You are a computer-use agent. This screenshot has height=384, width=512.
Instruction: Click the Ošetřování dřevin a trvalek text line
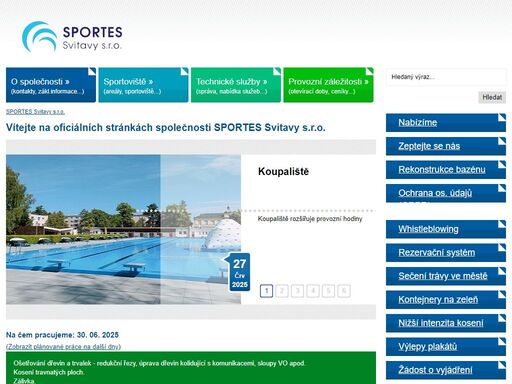tap(159, 363)
